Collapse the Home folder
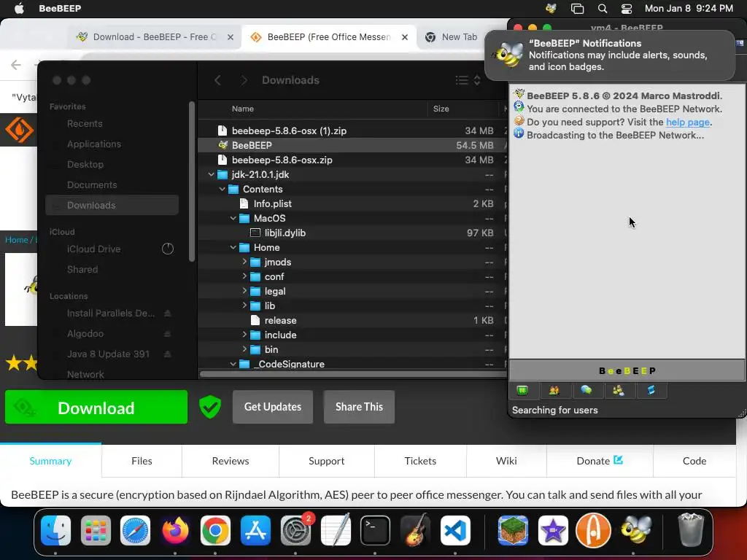Image resolution: width=747 pixels, height=560 pixels. 233,248
